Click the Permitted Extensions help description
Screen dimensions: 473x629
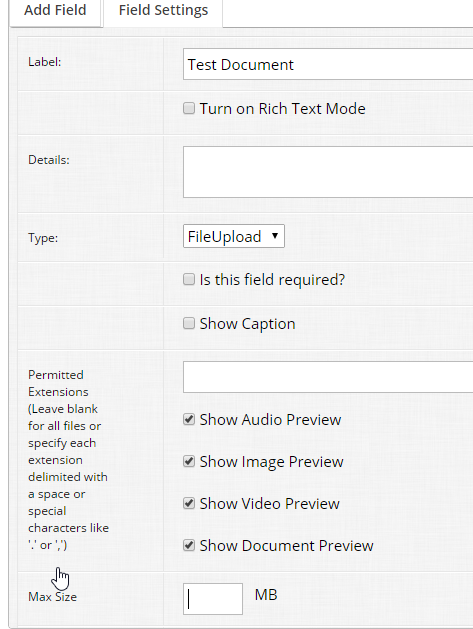(69, 460)
